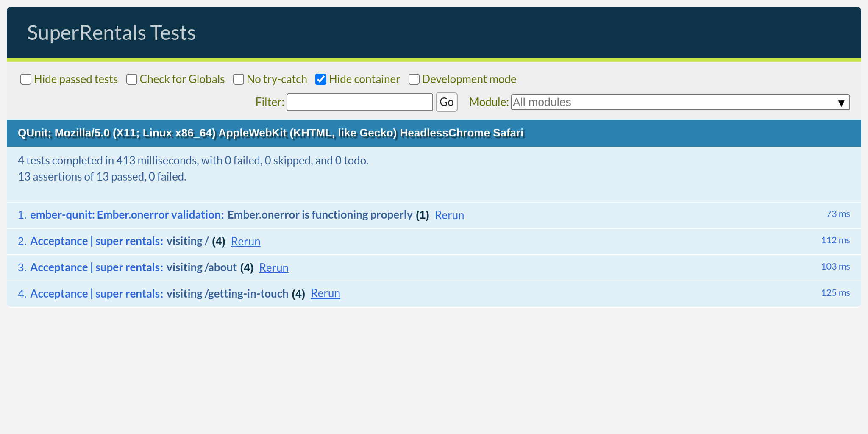
Task: Enable No try-catch mode
Action: pyautogui.click(x=239, y=79)
